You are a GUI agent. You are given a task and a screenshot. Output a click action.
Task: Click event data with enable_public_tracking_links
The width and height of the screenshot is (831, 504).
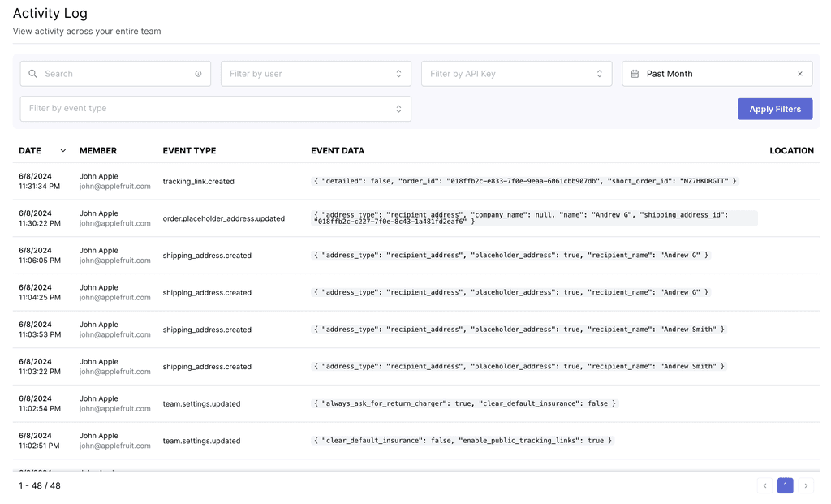pyautogui.click(x=463, y=441)
